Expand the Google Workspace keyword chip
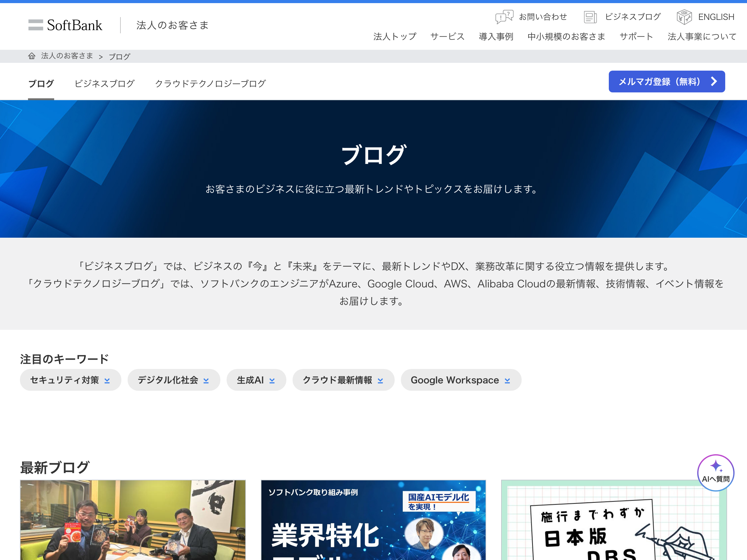The height and width of the screenshot is (560, 747). [x=461, y=380]
